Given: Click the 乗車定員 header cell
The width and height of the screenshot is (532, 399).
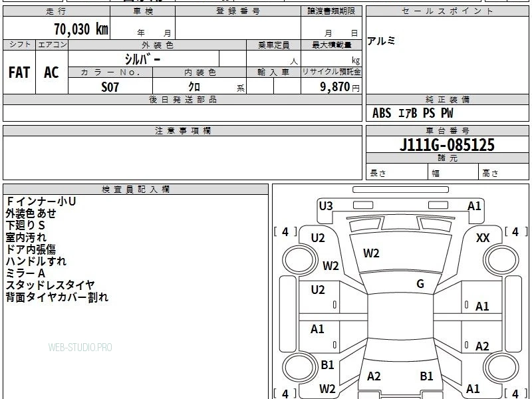Looking at the screenshot, I should point(273,45).
